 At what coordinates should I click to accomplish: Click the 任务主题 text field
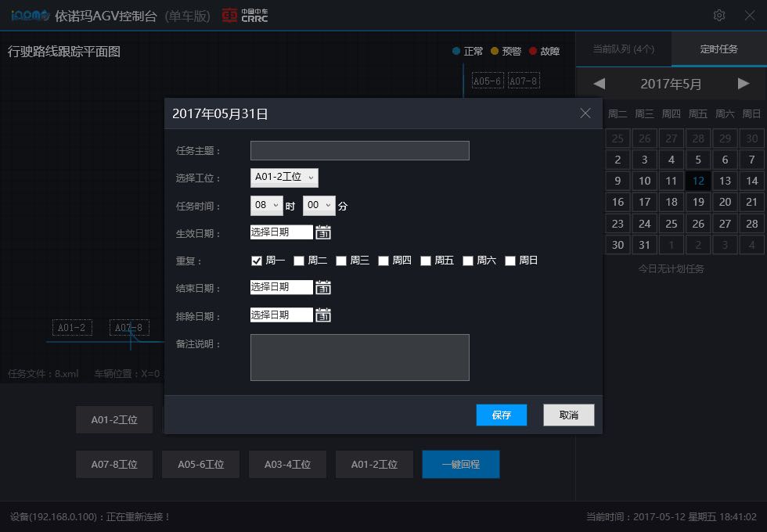click(359, 151)
